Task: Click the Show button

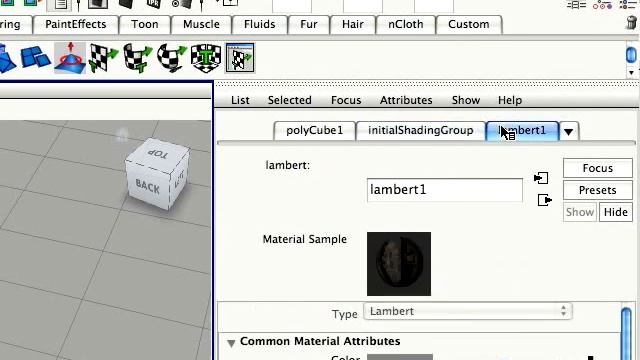Action: click(580, 212)
